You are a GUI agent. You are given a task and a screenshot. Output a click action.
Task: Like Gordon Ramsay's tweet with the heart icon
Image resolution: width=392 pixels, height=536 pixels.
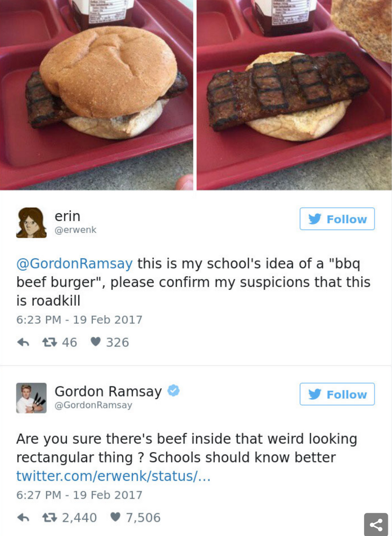point(116,517)
